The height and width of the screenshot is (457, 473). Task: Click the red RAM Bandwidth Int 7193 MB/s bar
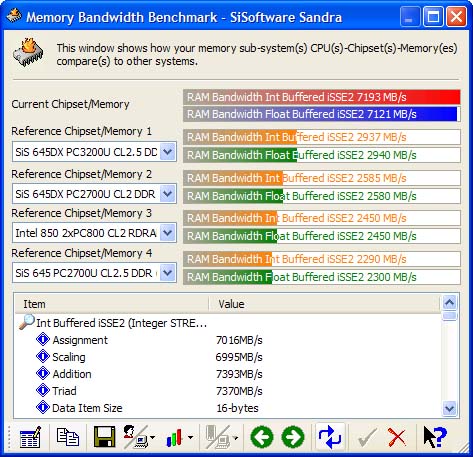pyautogui.click(x=322, y=97)
